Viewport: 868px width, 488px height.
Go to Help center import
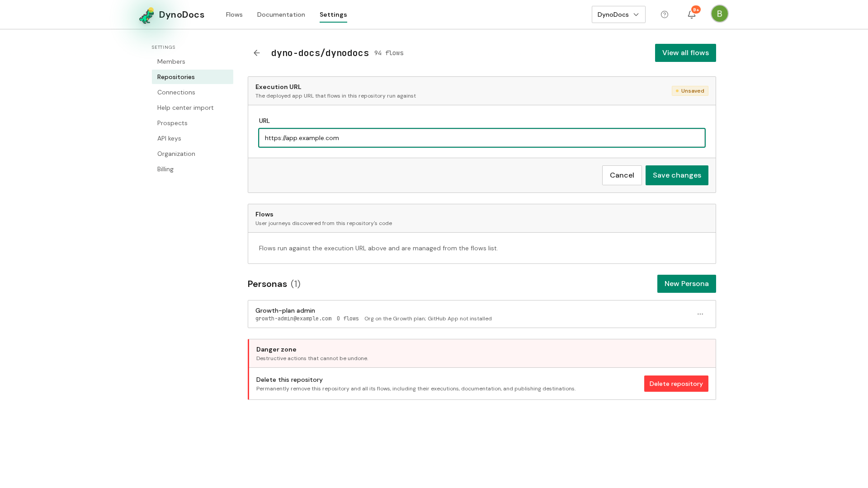(x=193, y=108)
